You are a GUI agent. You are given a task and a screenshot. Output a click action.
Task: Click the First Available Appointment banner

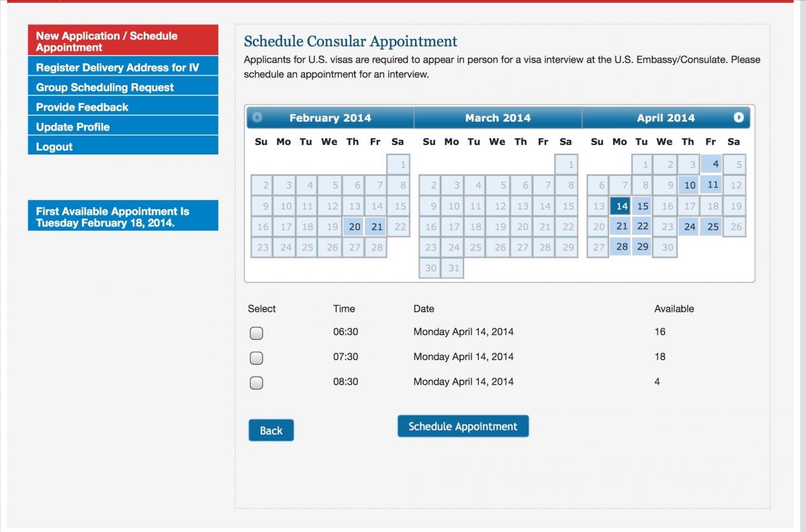coord(123,217)
